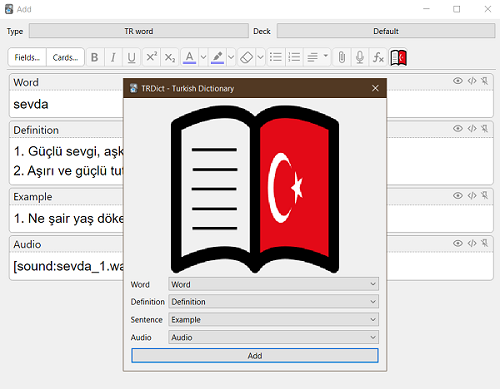Click into the Audio field sound tag
The height and width of the screenshot is (389, 500).
[x=67, y=266]
